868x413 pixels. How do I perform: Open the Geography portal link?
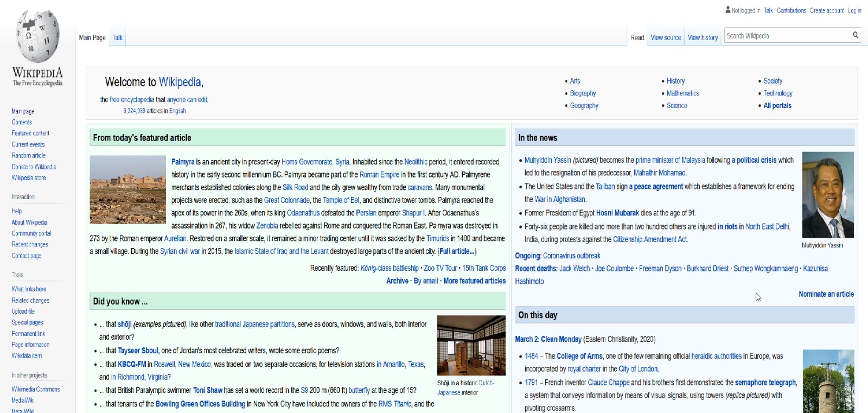coord(584,105)
